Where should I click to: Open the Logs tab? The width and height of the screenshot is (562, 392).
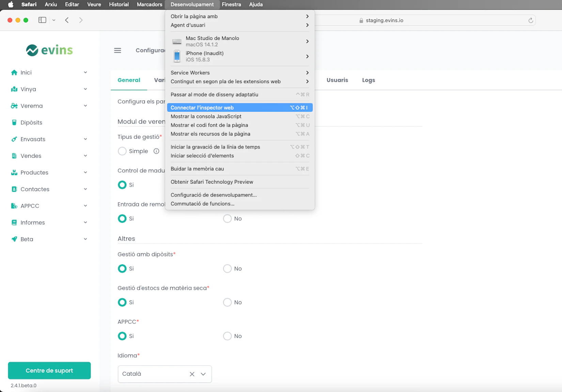(x=368, y=80)
